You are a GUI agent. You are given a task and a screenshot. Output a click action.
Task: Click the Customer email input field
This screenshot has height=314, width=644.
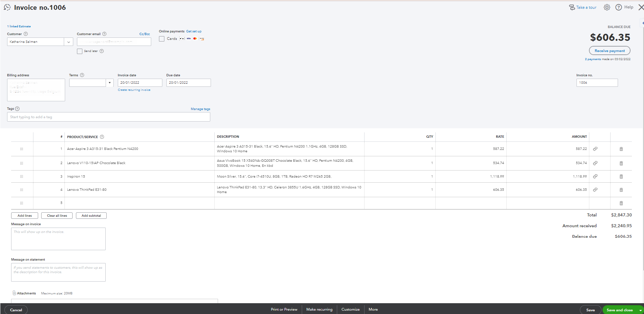click(114, 42)
